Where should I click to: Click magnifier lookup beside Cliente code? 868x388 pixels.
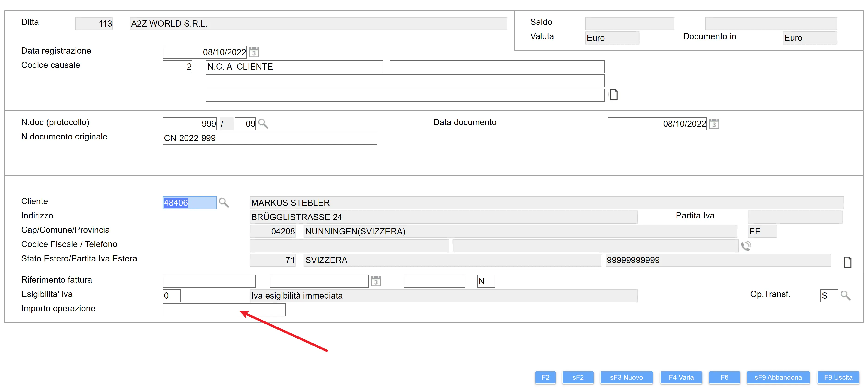(224, 202)
